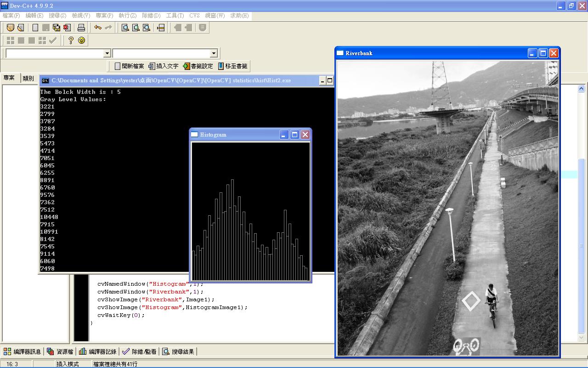The width and height of the screenshot is (588, 368).
Task: Click the Run toolbar icon
Action: pos(21,40)
